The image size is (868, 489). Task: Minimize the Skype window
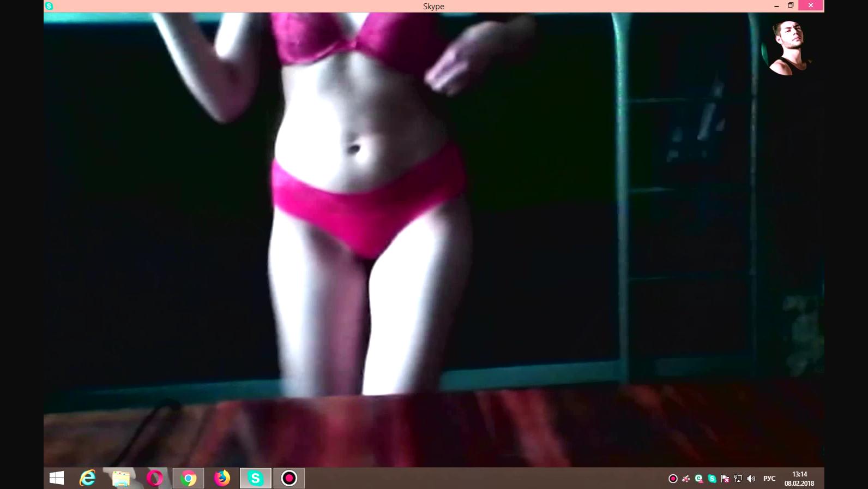coord(776,5)
